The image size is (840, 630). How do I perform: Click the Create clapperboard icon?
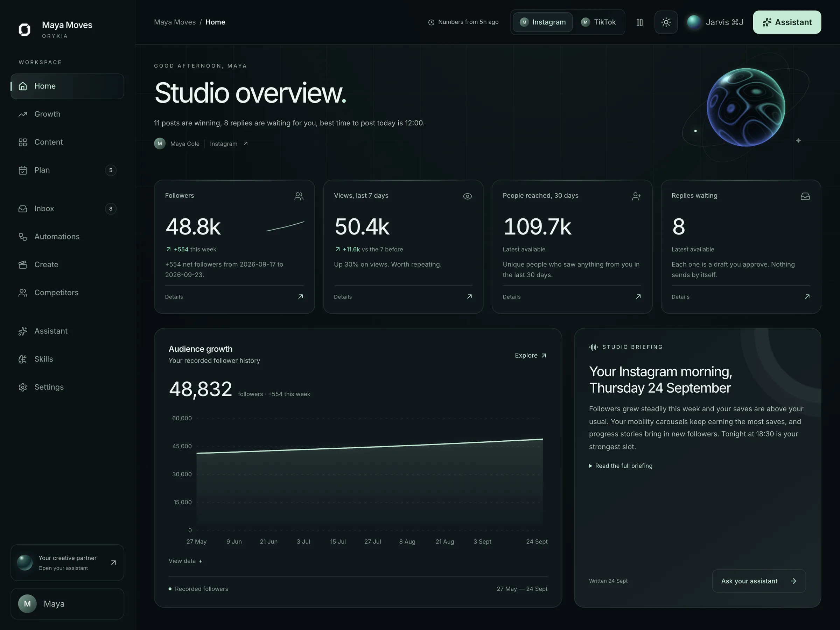23,265
